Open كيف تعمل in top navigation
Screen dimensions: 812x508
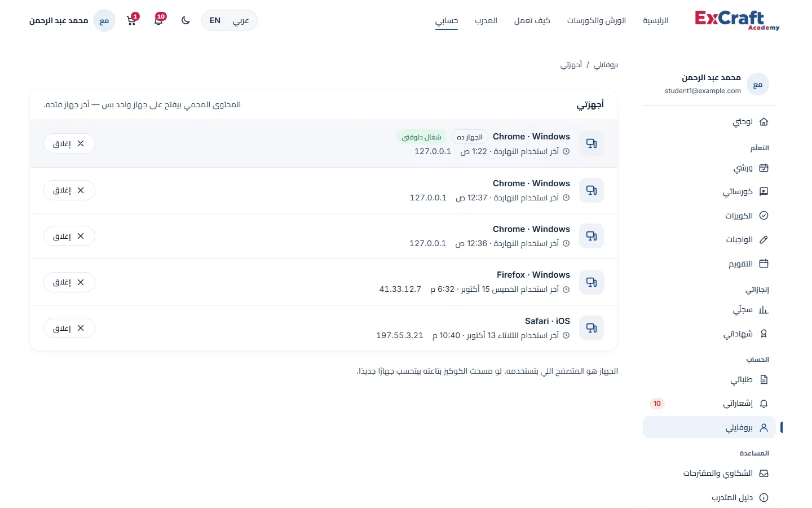pos(532,21)
